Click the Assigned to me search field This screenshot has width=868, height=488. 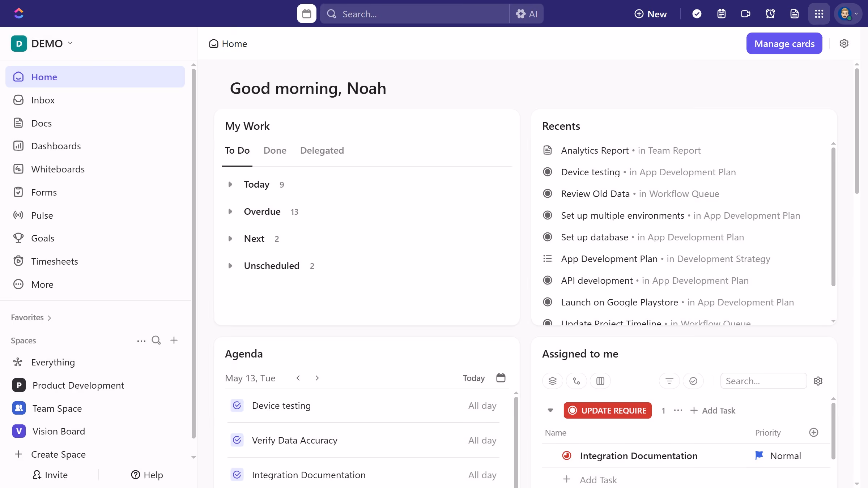[763, 381]
